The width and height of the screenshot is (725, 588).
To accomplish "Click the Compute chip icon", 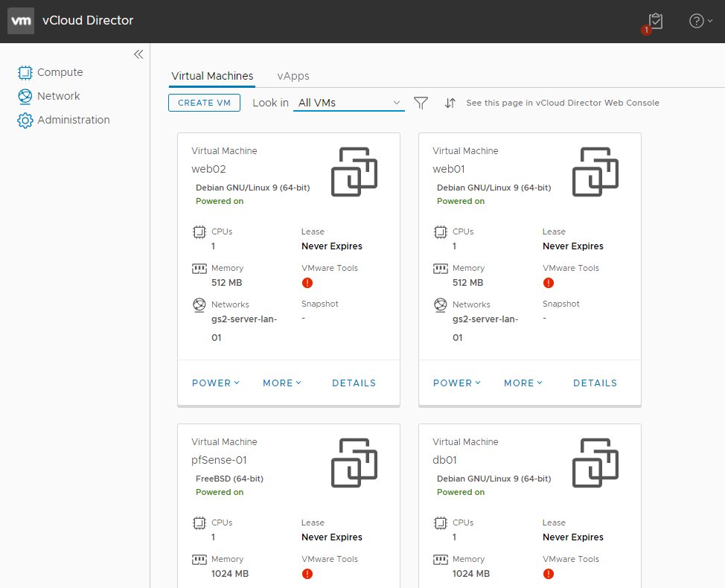I will (x=25, y=73).
